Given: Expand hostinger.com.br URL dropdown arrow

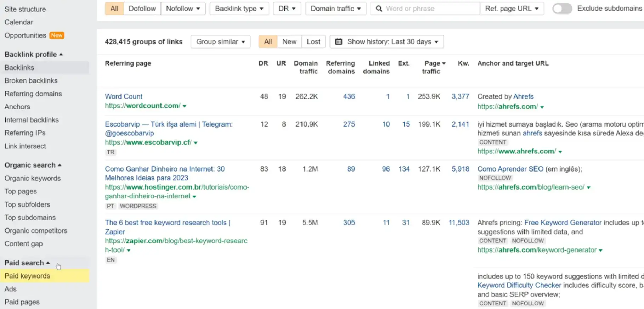Looking at the screenshot, I should [194, 197].
